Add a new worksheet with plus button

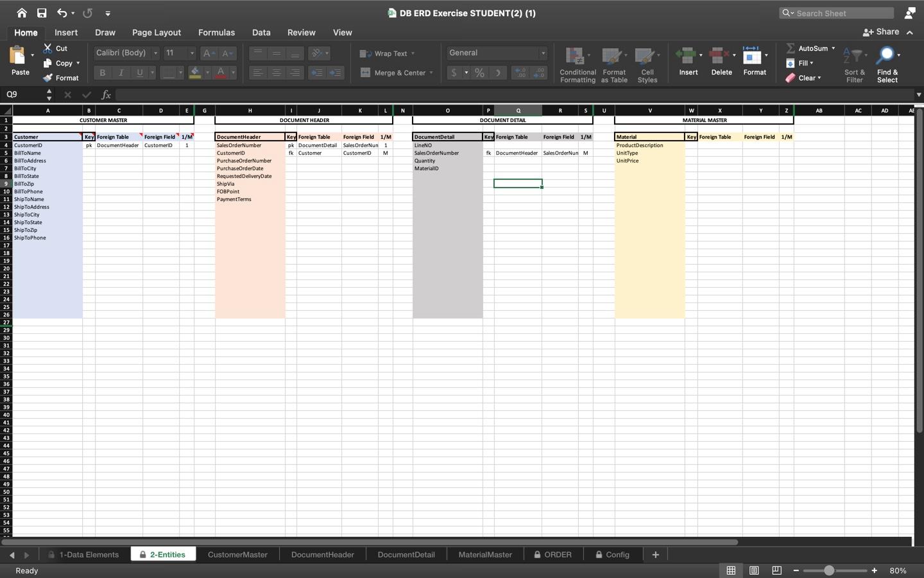click(655, 554)
